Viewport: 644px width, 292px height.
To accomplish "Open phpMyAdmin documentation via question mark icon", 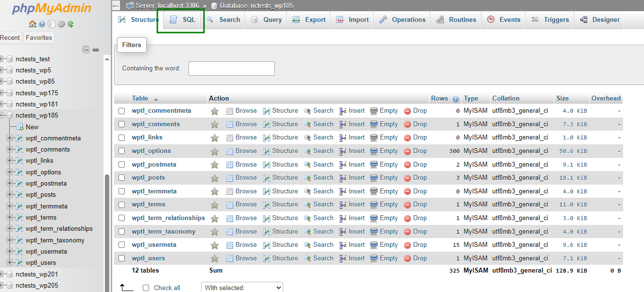I will (x=42, y=24).
